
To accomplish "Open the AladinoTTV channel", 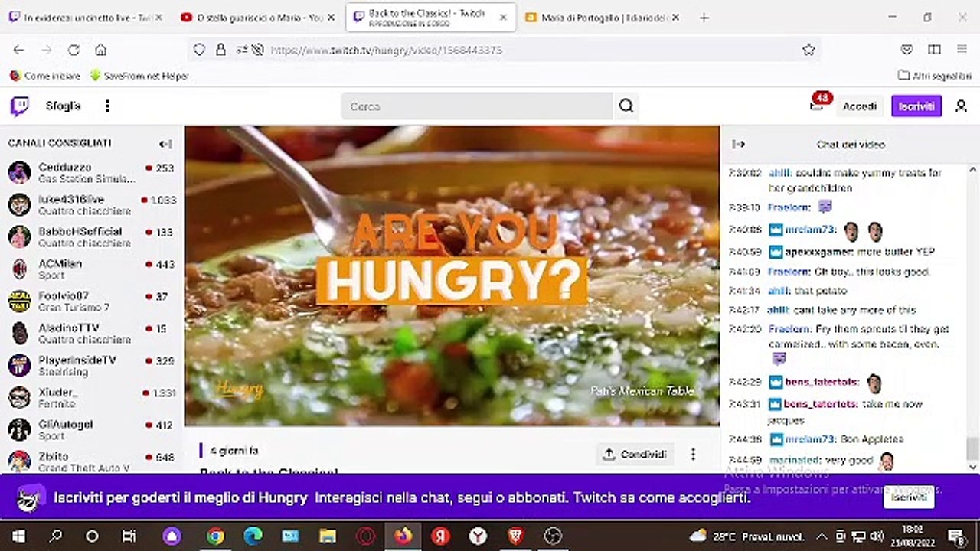I will (92, 333).
